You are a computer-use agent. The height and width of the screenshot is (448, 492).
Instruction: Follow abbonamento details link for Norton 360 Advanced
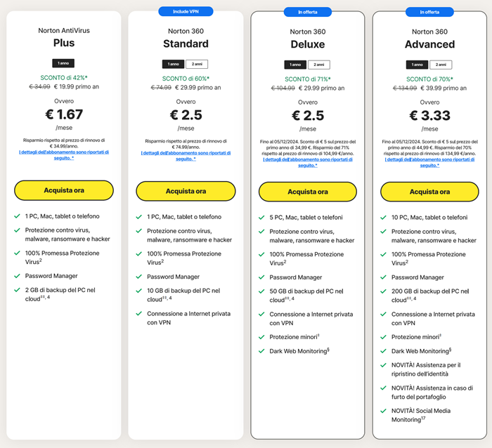[429, 162]
